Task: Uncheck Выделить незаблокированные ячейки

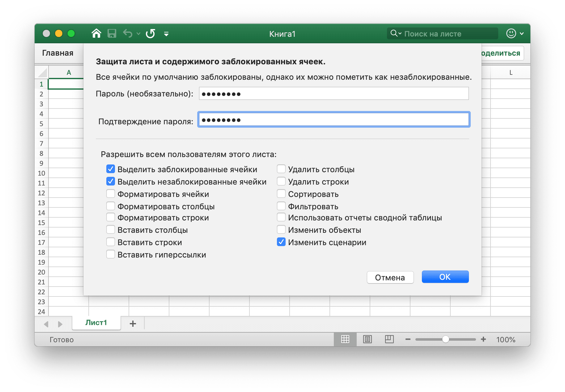Action: pyautogui.click(x=111, y=181)
